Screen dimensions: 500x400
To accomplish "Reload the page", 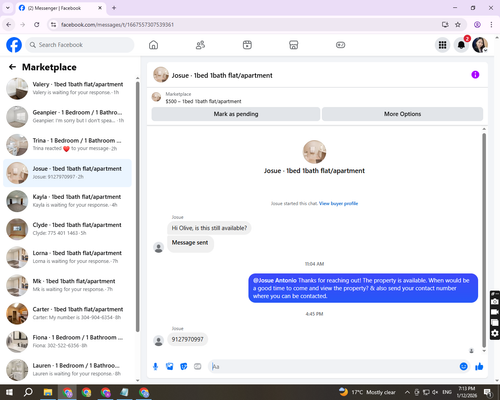I will (x=37, y=24).
